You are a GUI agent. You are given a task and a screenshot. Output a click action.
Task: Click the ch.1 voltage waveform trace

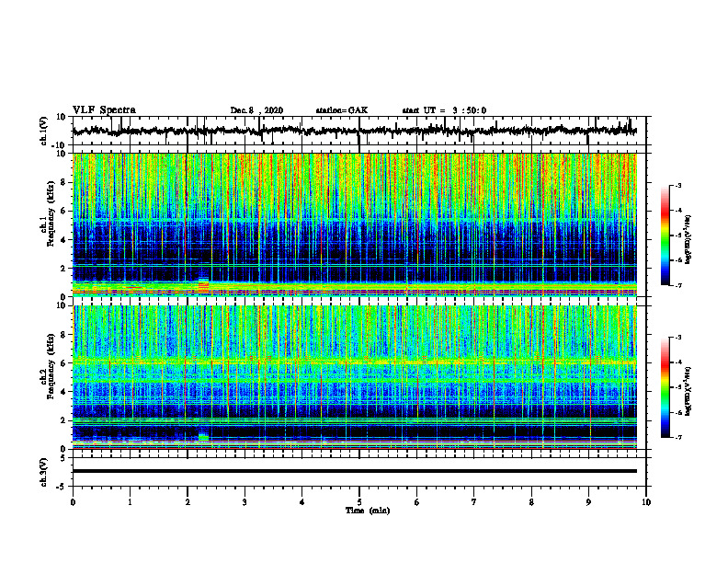[x=355, y=131]
